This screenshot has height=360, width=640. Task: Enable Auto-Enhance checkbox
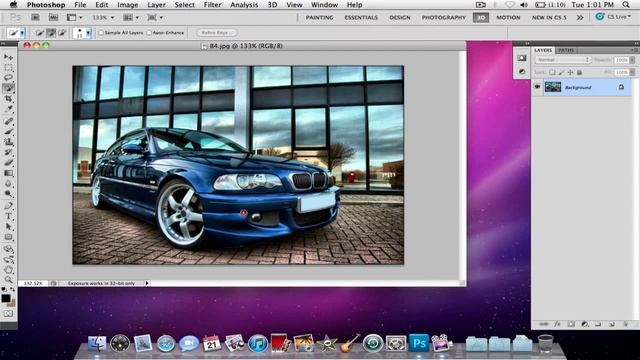coord(149,33)
